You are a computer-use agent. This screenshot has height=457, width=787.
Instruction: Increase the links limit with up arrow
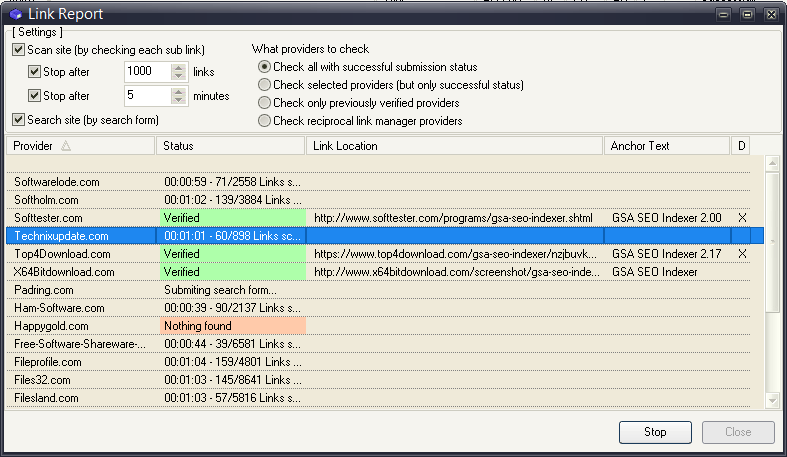point(179,68)
